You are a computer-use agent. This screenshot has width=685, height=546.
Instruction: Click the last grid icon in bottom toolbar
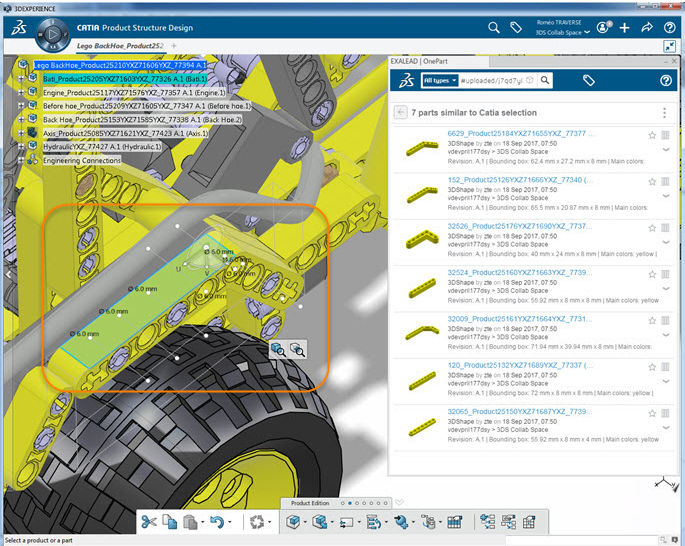tap(529, 522)
